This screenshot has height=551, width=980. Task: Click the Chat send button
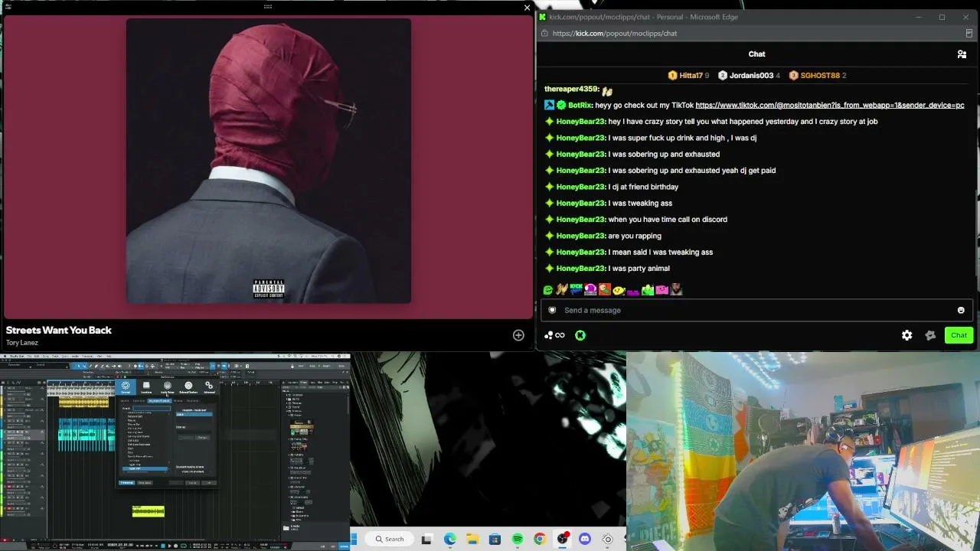pos(959,335)
